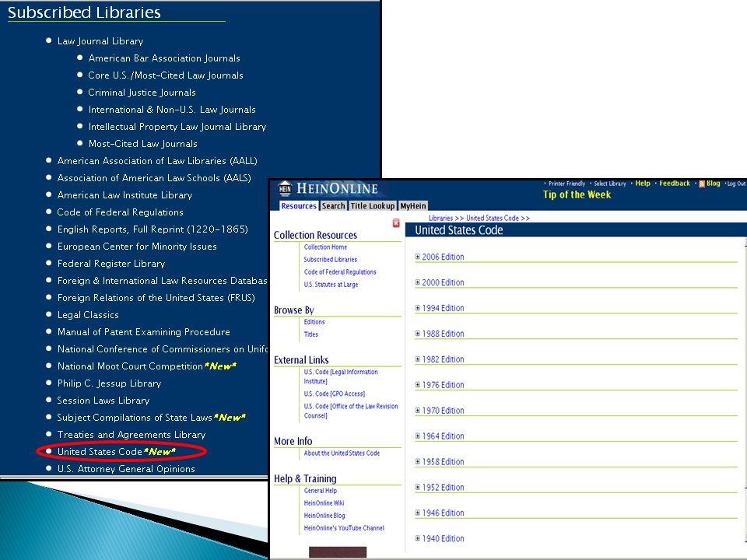The height and width of the screenshot is (560, 747).
Task: Click Log Out in the header
Action: point(736,184)
